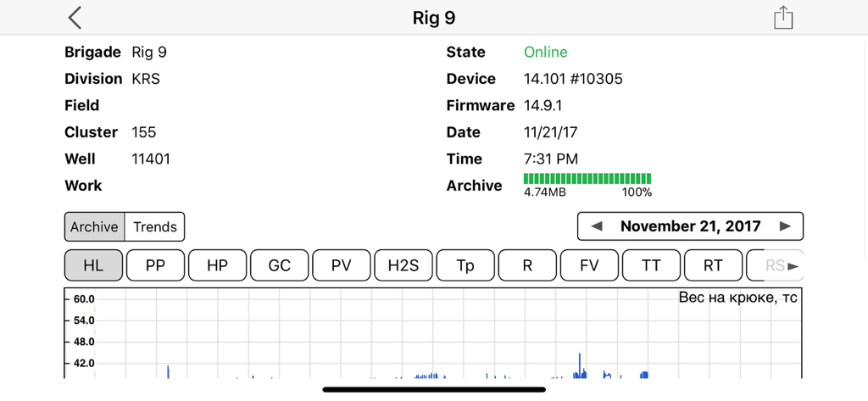868x401 pixels.
Task: Switch to Trends view
Action: (155, 227)
